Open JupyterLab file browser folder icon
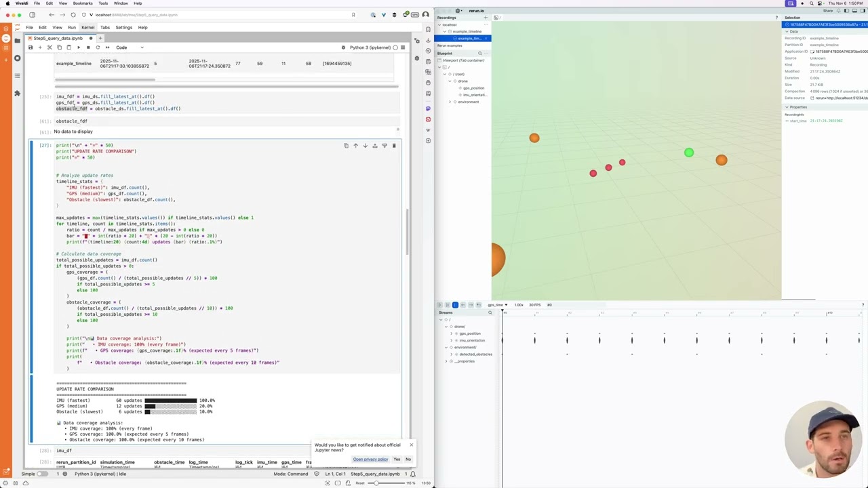 click(18, 39)
